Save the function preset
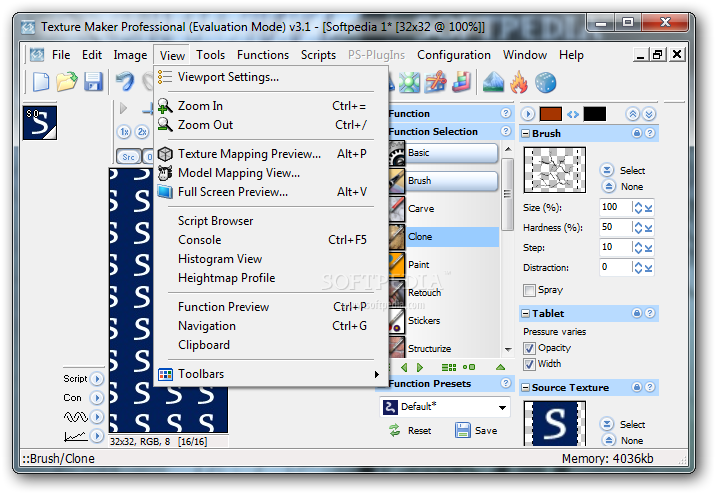Screen dimensions: 716x494 point(476,431)
